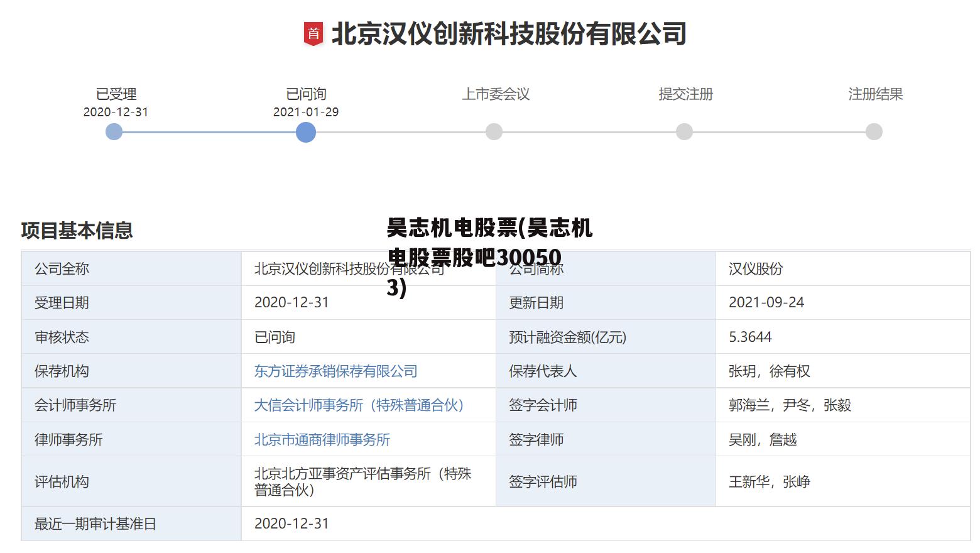This screenshot has height=553, width=980.
Task: Click the 汉仪股份 value cell
Action: 842,269
